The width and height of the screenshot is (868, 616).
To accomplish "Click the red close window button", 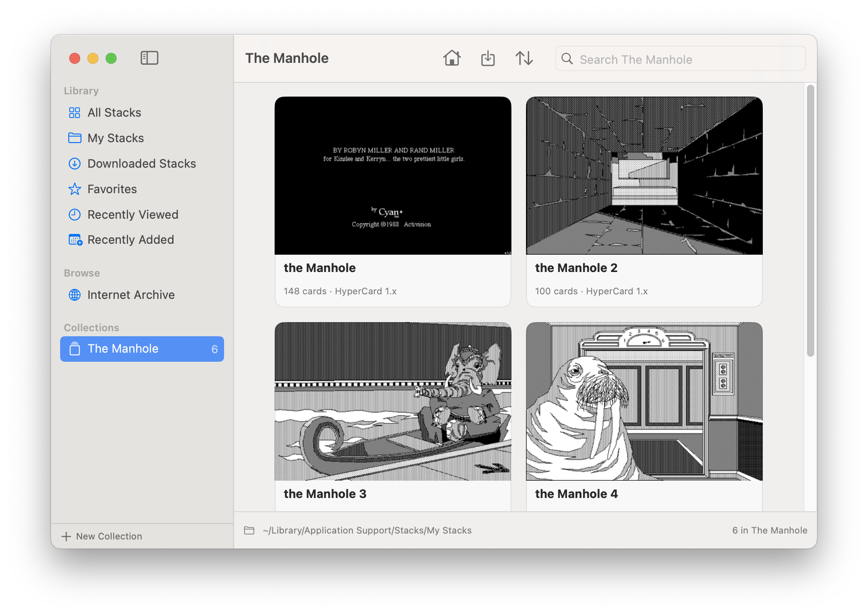I will click(75, 58).
